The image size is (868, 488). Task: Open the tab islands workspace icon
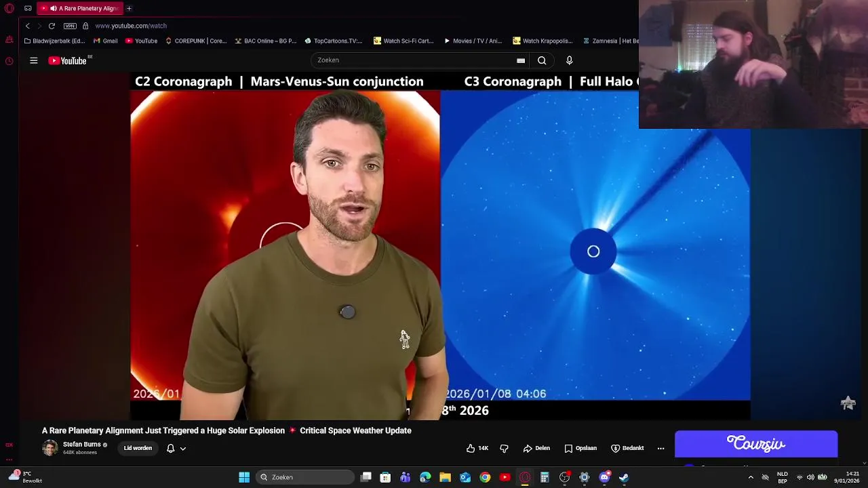click(28, 8)
